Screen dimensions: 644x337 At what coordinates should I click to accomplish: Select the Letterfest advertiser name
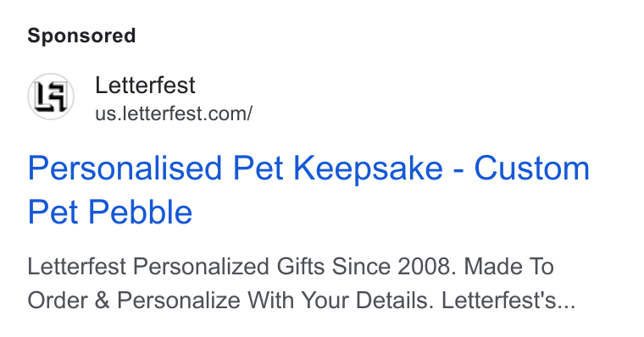coord(145,85)
